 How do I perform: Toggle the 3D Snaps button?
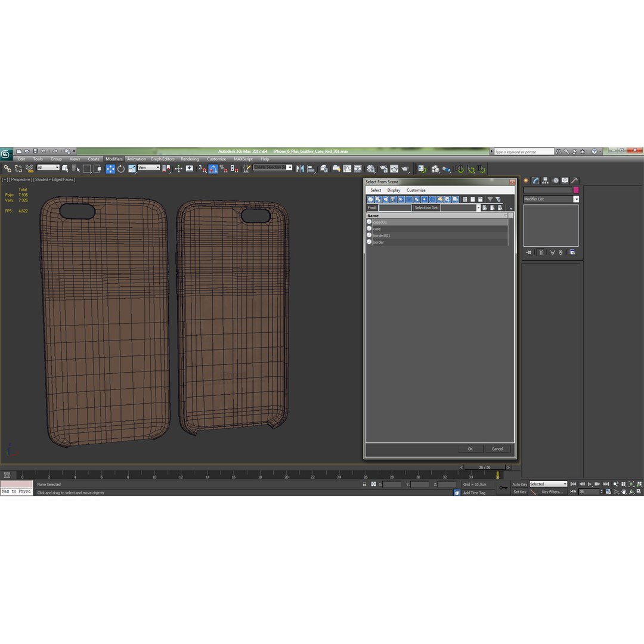(x=203, y=169)
